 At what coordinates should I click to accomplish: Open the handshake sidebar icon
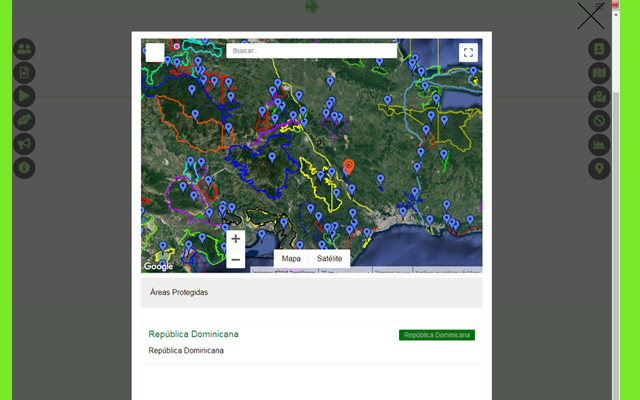(25, 120)
